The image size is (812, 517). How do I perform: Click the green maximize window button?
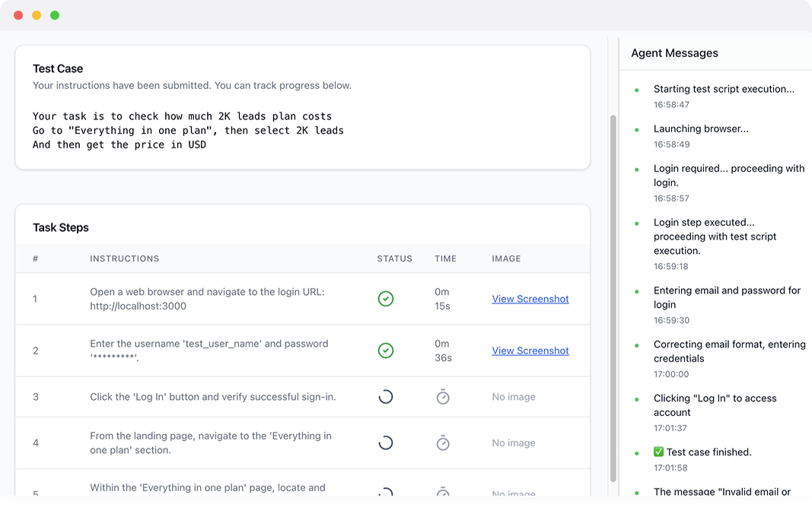click(x=54, y=15)
